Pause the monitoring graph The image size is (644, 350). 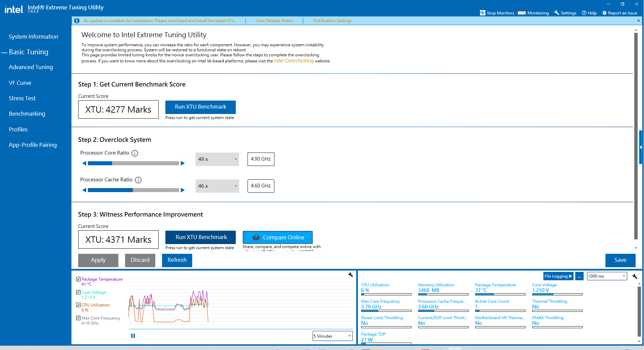pos(133,336)
